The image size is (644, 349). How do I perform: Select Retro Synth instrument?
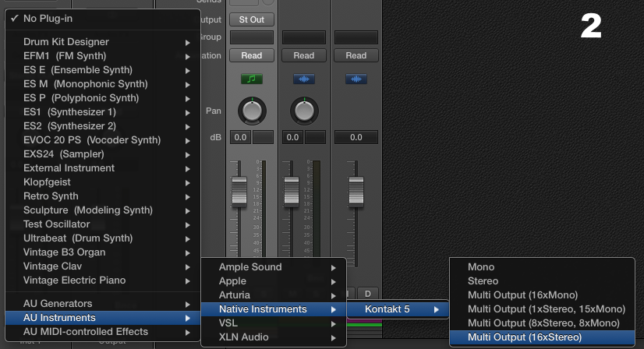tap(103, 196)
